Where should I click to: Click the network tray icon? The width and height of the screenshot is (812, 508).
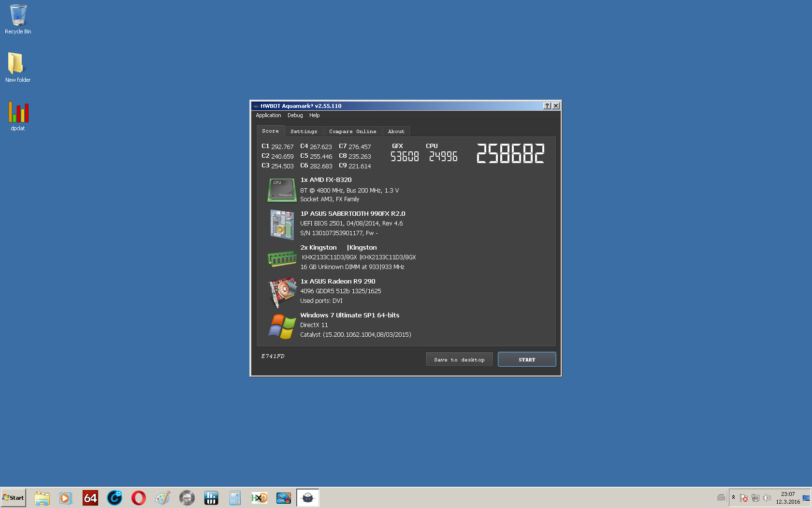(x=755, y=498)
